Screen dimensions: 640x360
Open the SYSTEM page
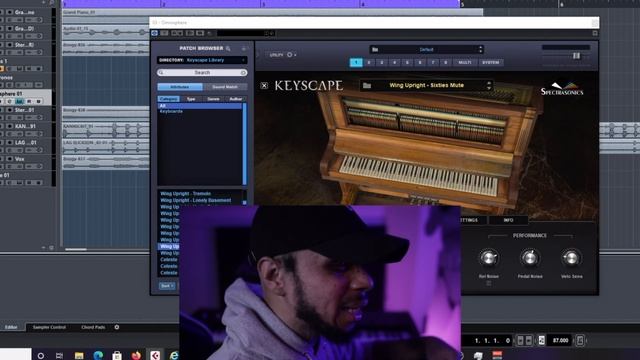click(x=490, y=62)
